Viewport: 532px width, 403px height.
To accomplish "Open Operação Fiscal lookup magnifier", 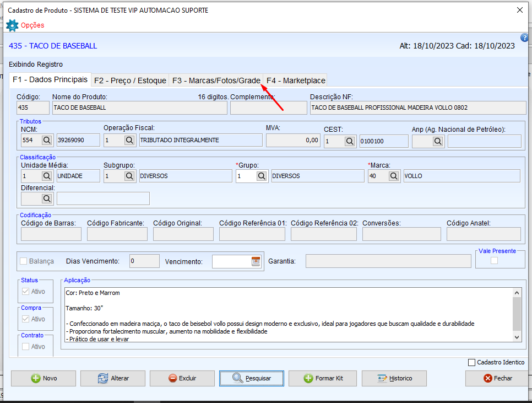I will click(x=129, y=140).
